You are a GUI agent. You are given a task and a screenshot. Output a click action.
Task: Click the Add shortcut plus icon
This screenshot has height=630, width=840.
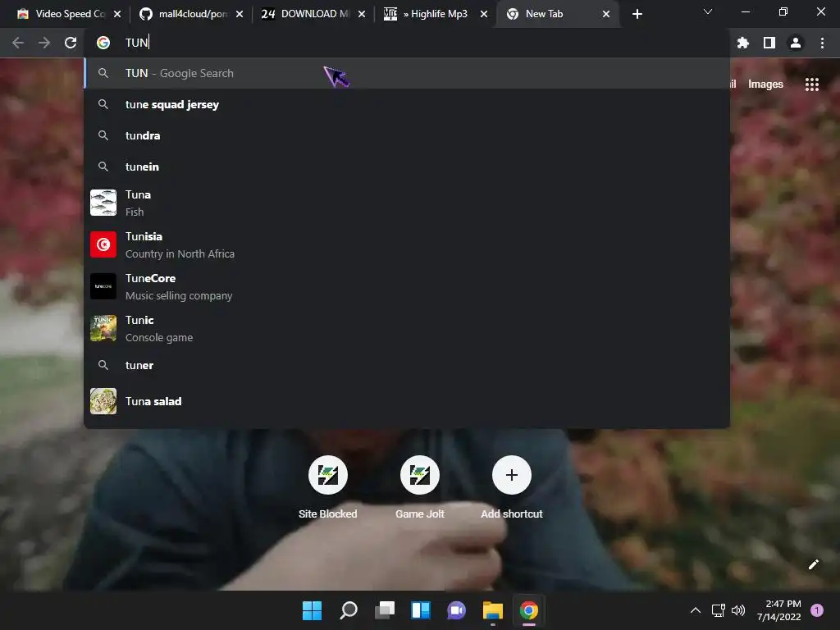(x=512, y=475)
